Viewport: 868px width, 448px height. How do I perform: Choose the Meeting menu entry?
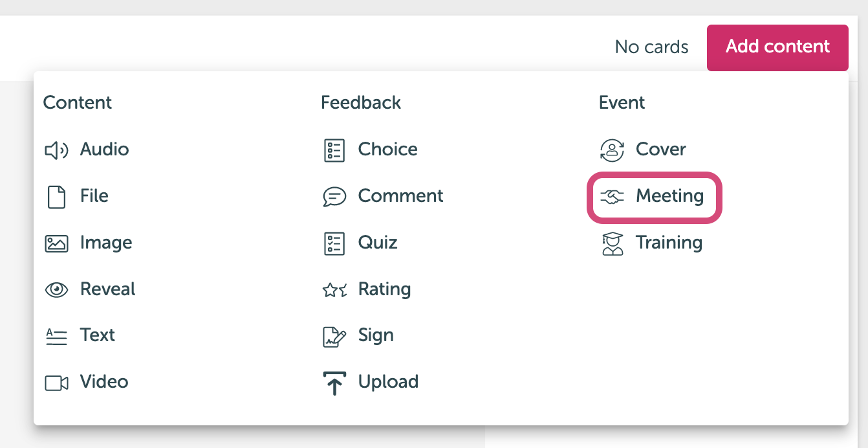pos(654,197)
